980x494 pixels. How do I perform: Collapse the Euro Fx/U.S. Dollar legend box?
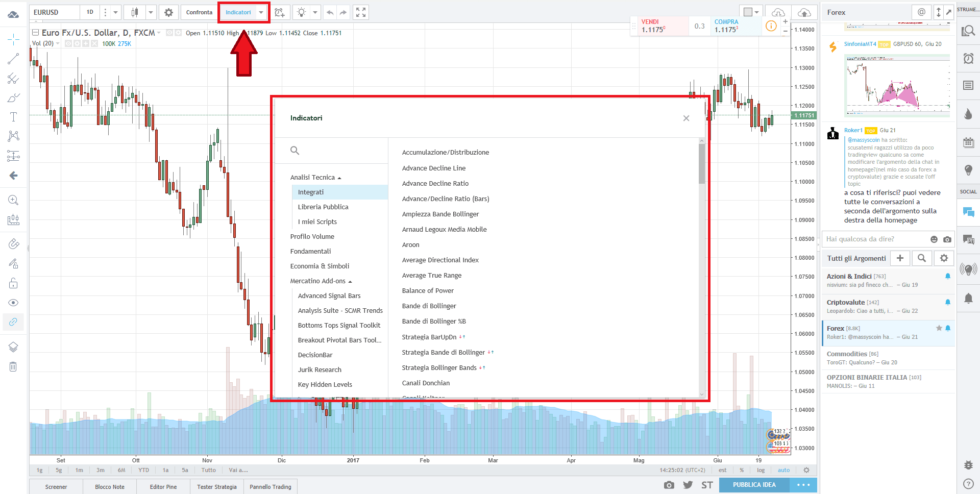tap(35, 33)
